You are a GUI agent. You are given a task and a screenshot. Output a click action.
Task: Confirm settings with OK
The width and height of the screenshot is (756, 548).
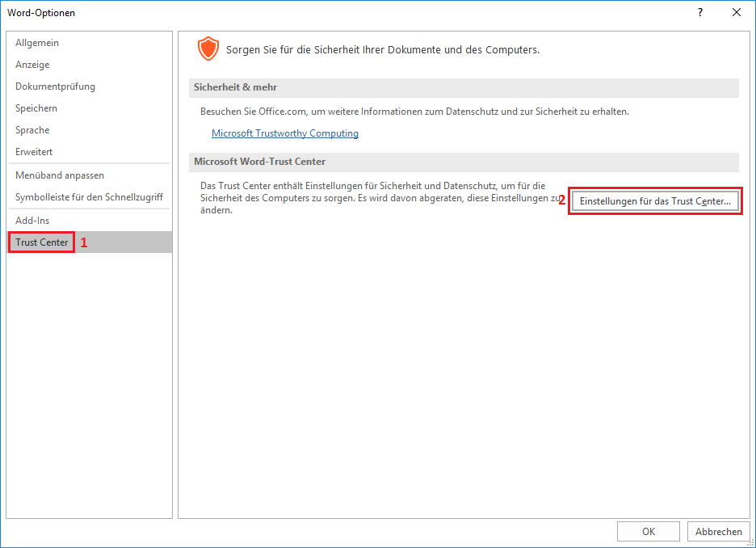click(648, 531)
